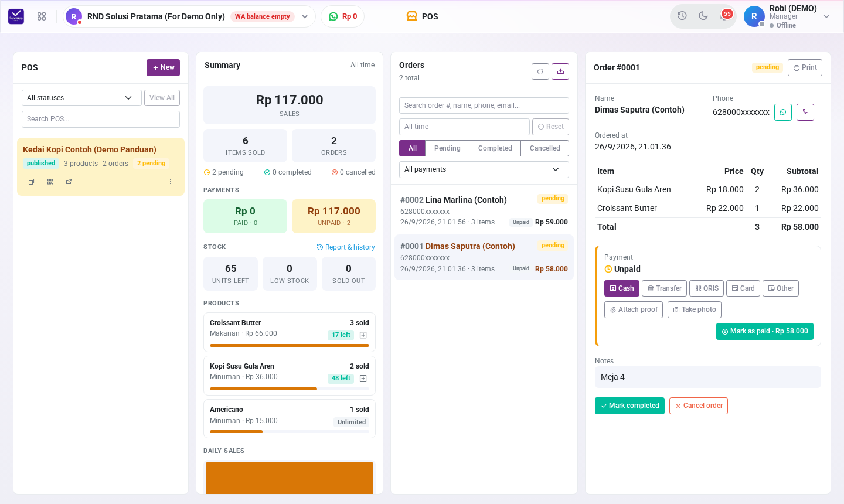Image resolution: width=844 pixels, height=504 pixels.
Task: Select Other payment method
Action: (781, 288)
